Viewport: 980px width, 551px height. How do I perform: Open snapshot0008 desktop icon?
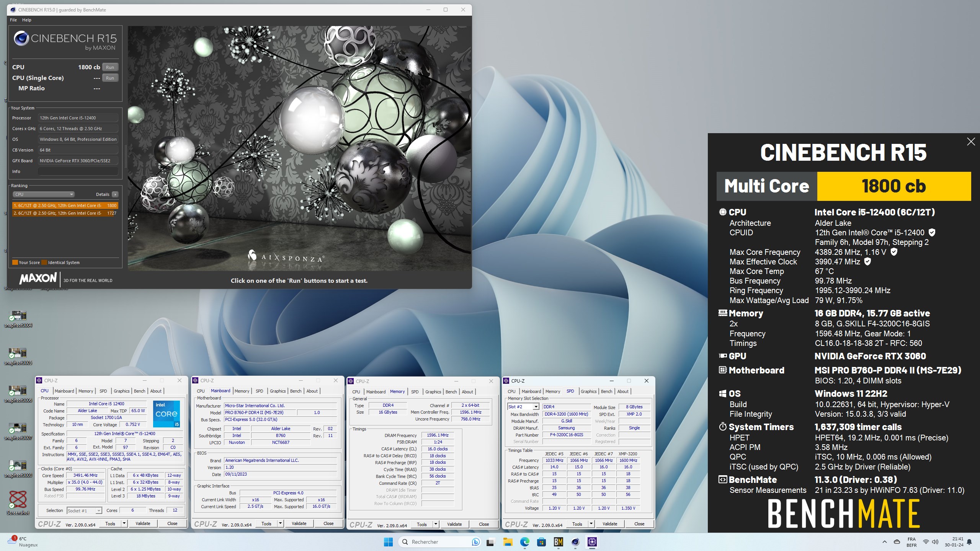(x=18, y=468)
